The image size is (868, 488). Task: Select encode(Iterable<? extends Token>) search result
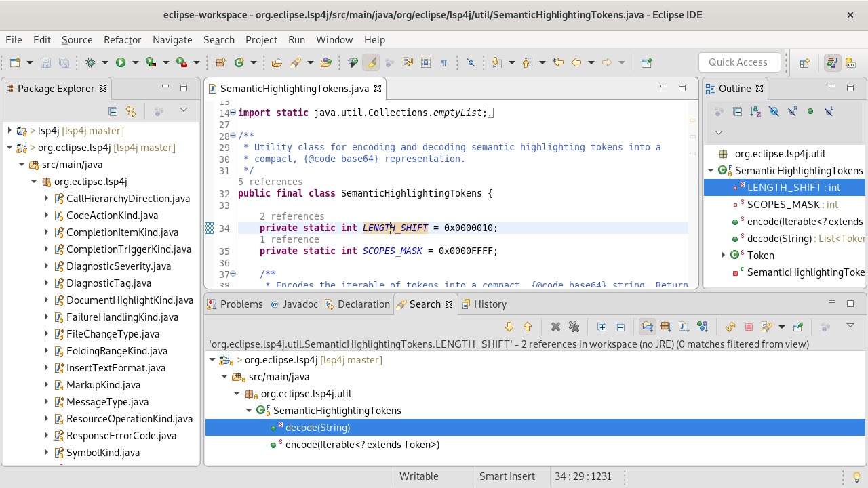click(362, 445)
